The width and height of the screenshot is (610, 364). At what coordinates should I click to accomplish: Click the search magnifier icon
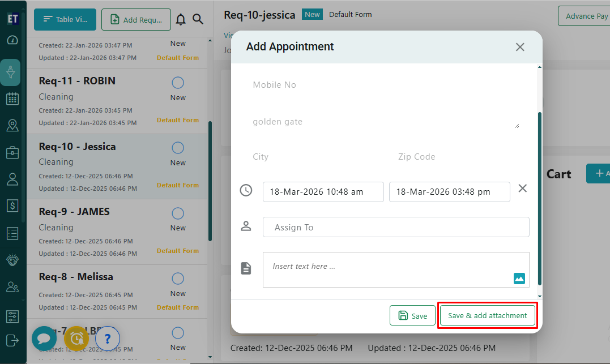tap(198, 19)
